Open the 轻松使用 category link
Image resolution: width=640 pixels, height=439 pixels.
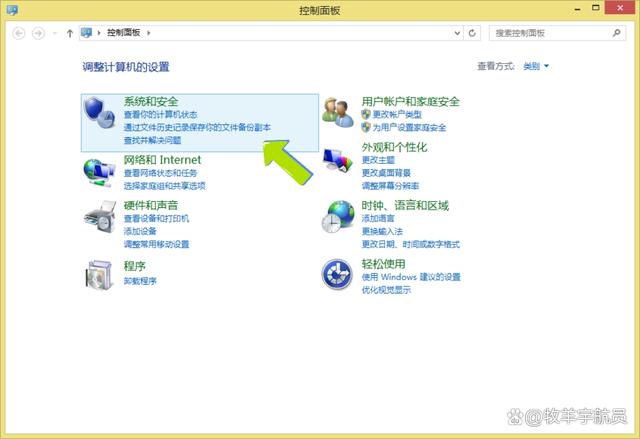point(383,264)
